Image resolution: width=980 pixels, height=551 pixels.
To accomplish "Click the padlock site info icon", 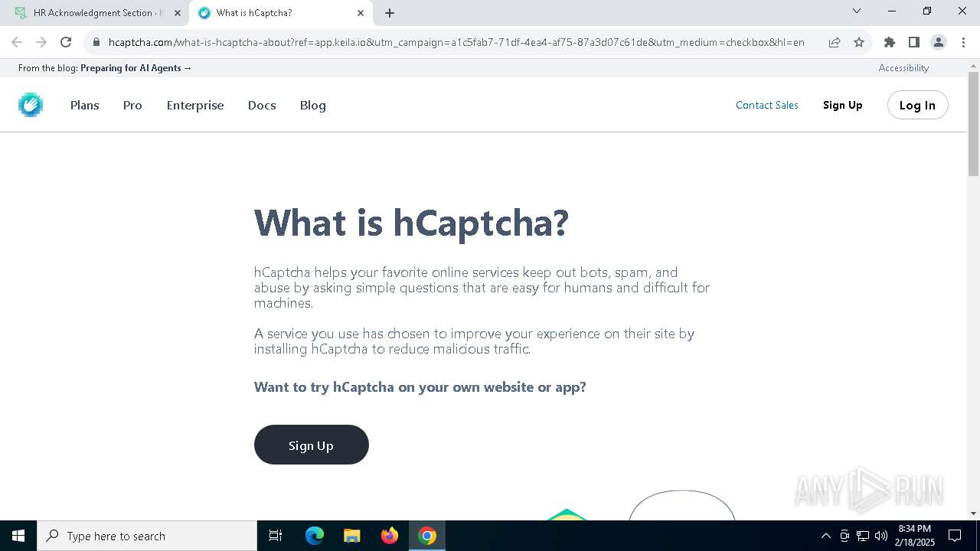I will tap(96, 42).
